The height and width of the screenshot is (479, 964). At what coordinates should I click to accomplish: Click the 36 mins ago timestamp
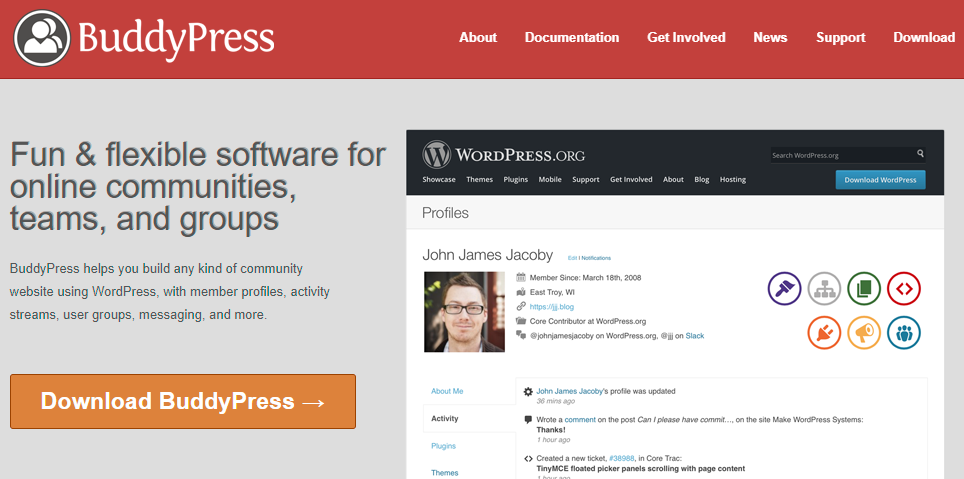pos(556,402)
